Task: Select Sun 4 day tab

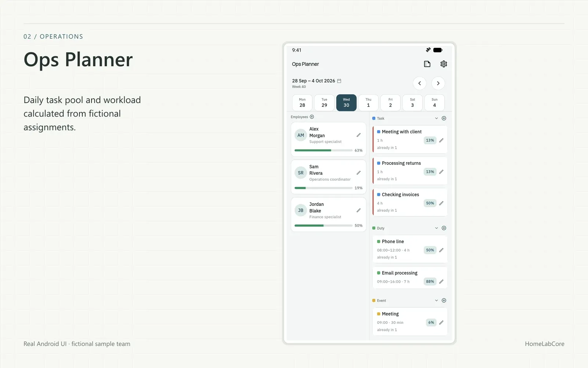Action: pyautogui.click(x=435, y=103)
